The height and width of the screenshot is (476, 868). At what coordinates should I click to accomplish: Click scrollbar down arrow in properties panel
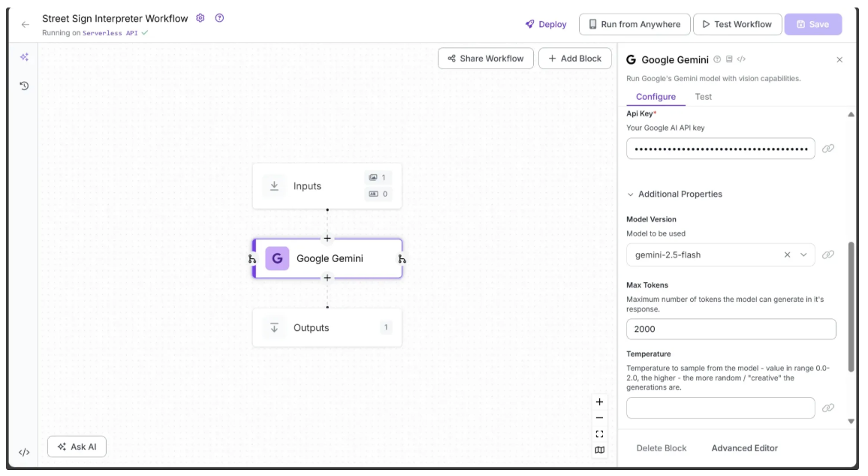pyautogui.click(x=851, y=421)
